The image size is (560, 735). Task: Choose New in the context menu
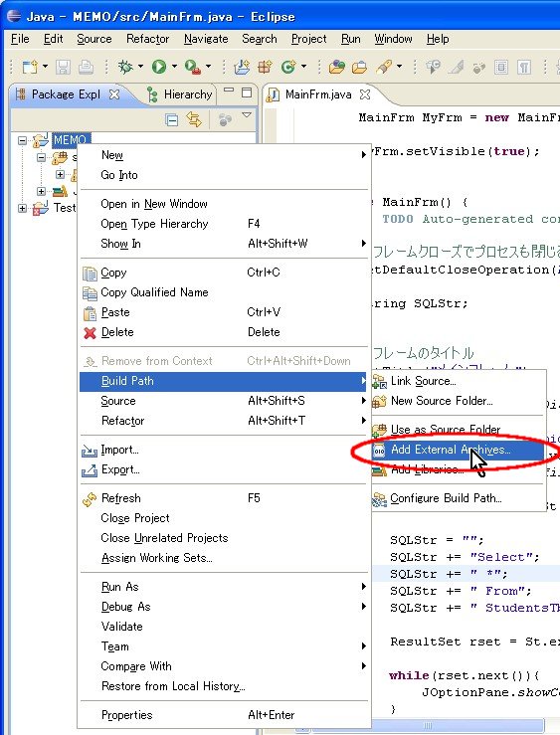pyautogui.click(x=224, y=155)
